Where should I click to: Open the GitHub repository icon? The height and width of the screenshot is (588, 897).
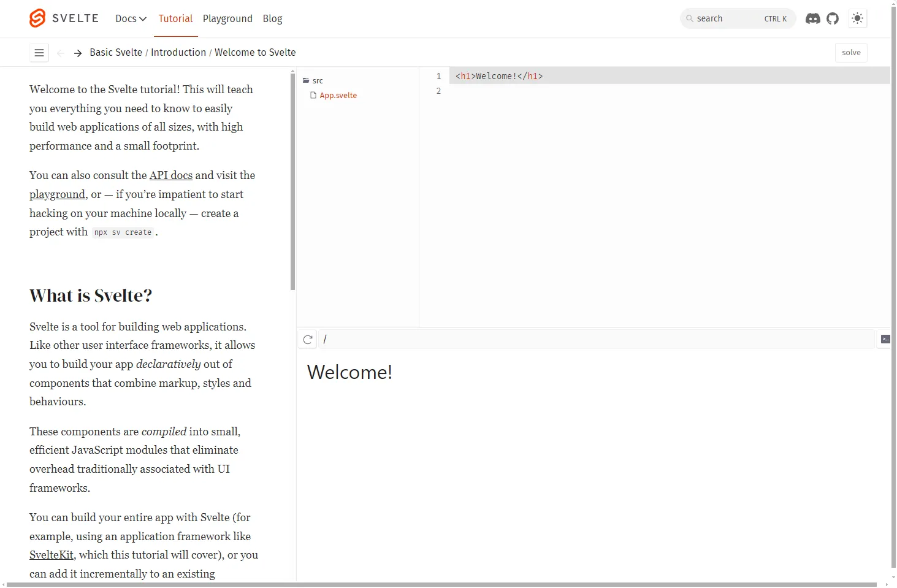pos(833,18)
